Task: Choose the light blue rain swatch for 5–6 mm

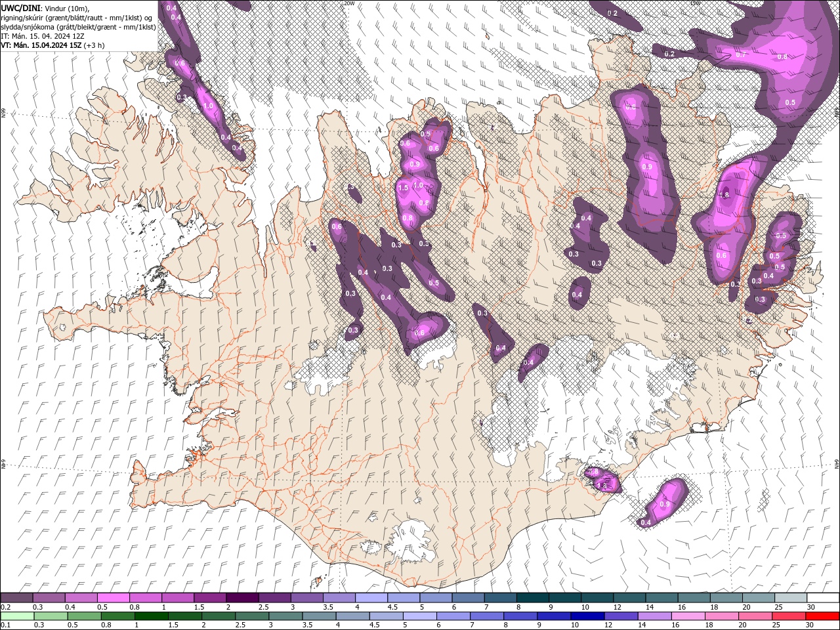Action: 419,616
